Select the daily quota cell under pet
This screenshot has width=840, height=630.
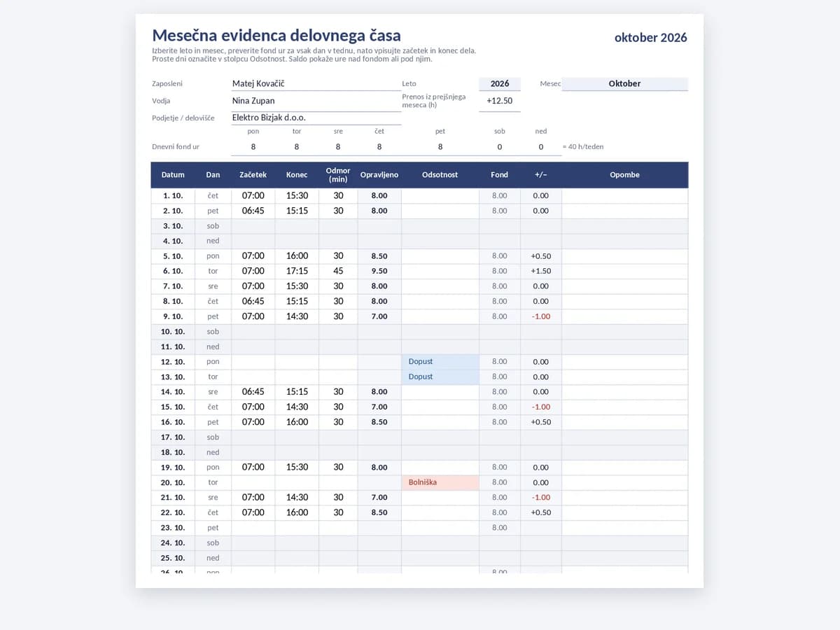point(440,147)
